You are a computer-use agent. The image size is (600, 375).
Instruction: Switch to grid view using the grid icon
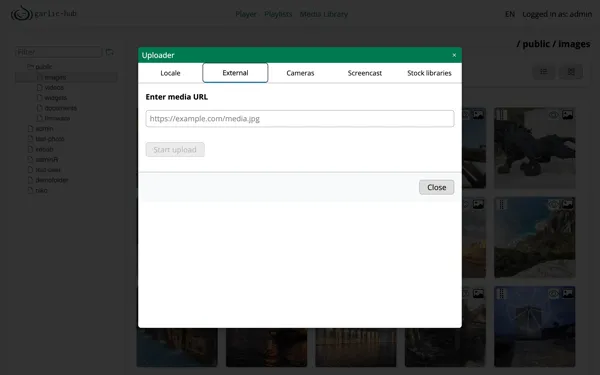coord(571,72)
